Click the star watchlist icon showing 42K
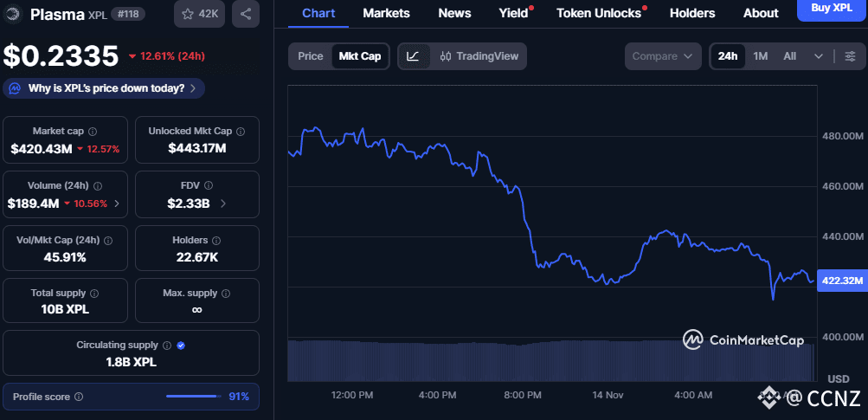Image resolution: width=868 pixels, height=420 pixels. click(x=199, y=14)
